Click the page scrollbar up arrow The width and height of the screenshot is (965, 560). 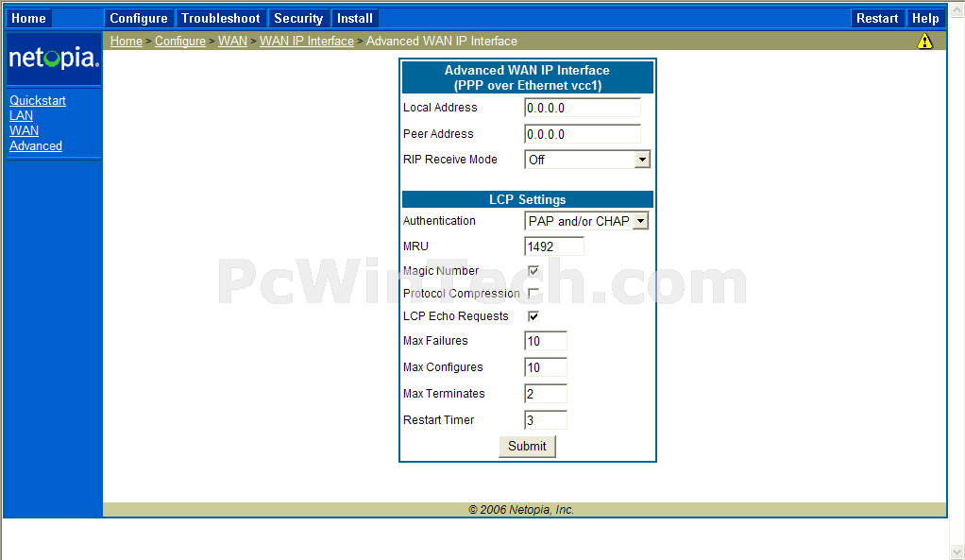(x=957, y=9)
